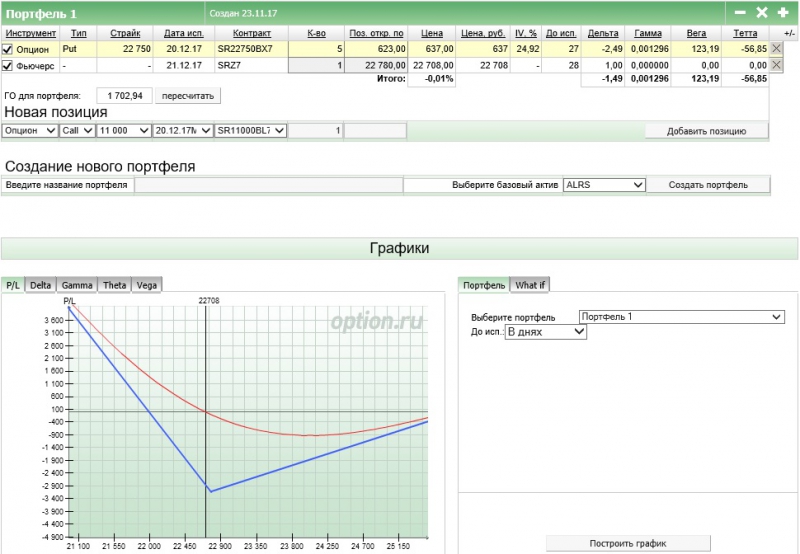Click the portfolio name input field
Screen dimensions: 800x554
click(x=268, y=185)
